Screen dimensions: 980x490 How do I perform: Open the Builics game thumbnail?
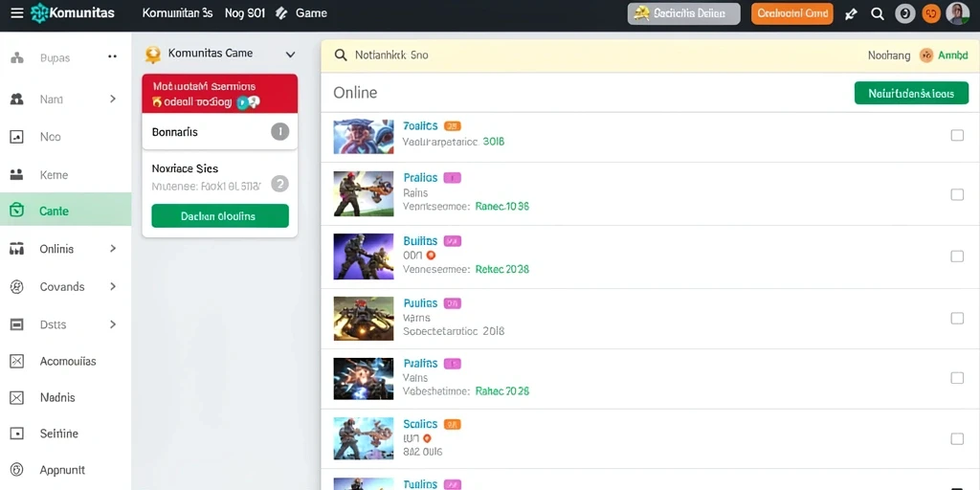click(364, 256)
